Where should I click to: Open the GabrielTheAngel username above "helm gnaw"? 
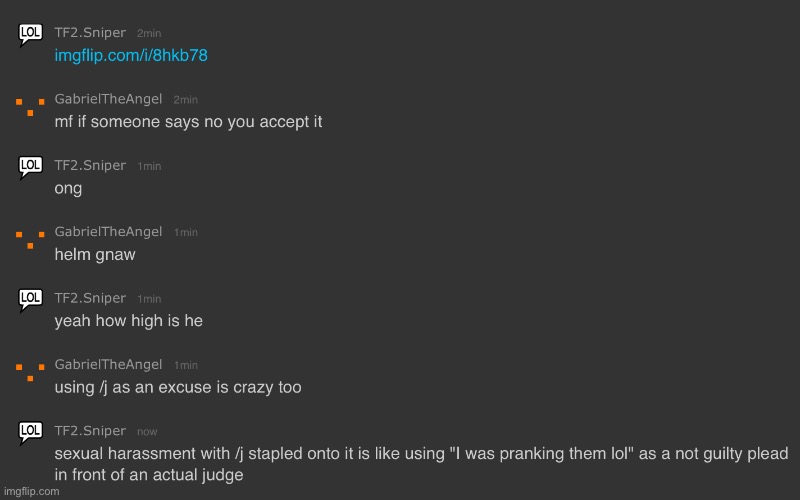(108, 232)
